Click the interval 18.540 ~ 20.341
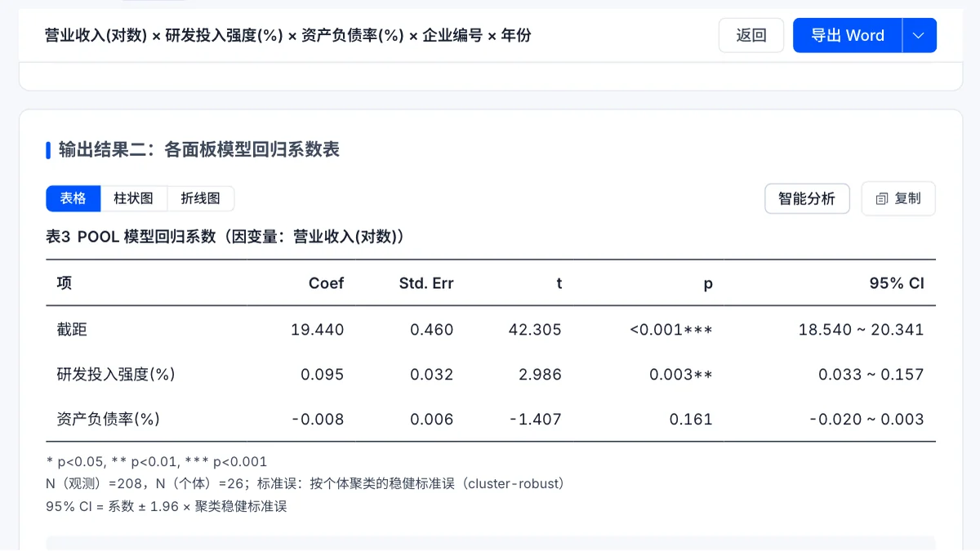The width and height of the screenshot is (980, 551). point(862,330)
